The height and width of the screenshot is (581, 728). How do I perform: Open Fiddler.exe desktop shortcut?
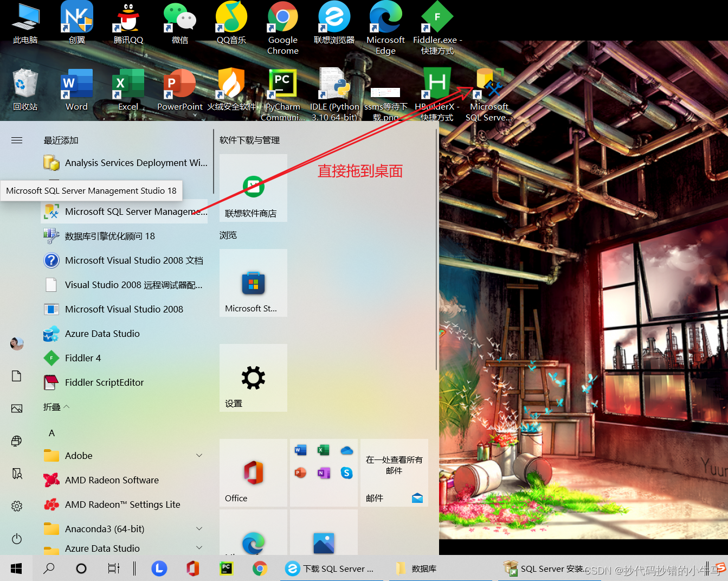pyautogui.click(x=437, y=28)
